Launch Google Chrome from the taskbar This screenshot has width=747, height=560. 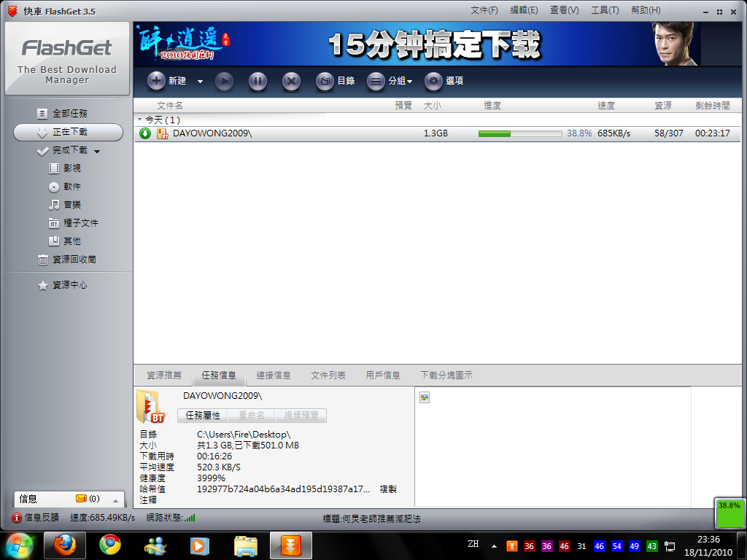(x=110, y=545)
